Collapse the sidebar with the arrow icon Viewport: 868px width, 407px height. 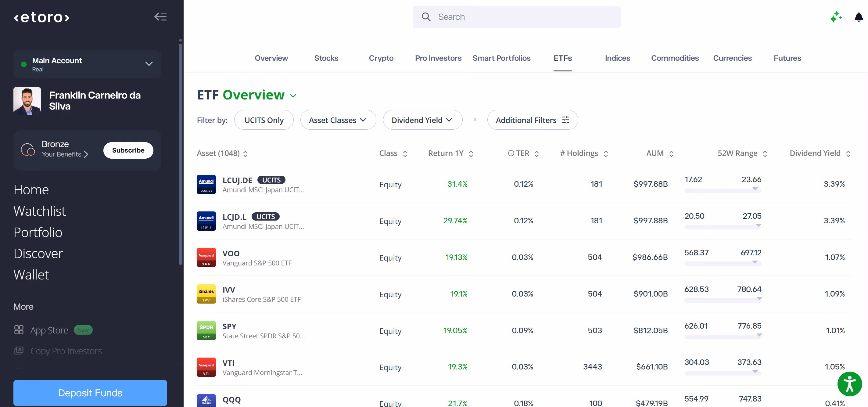[x=160, y=16]
